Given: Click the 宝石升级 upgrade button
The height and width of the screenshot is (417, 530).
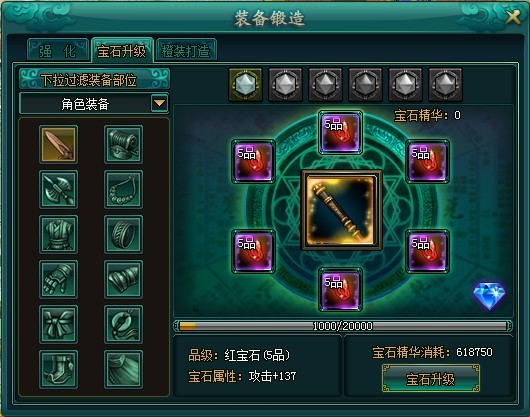Looking at the screenshot, I should (431, 378).
